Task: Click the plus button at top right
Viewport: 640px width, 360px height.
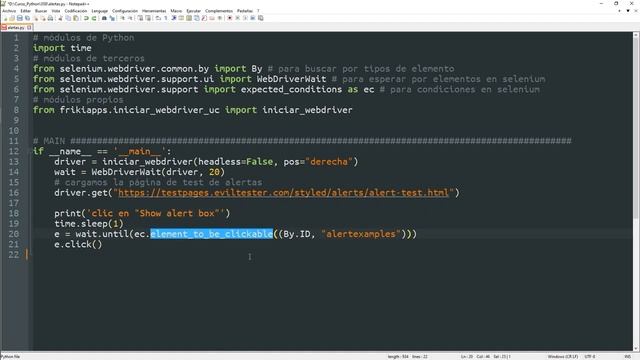Action: [x=620, y=11]
